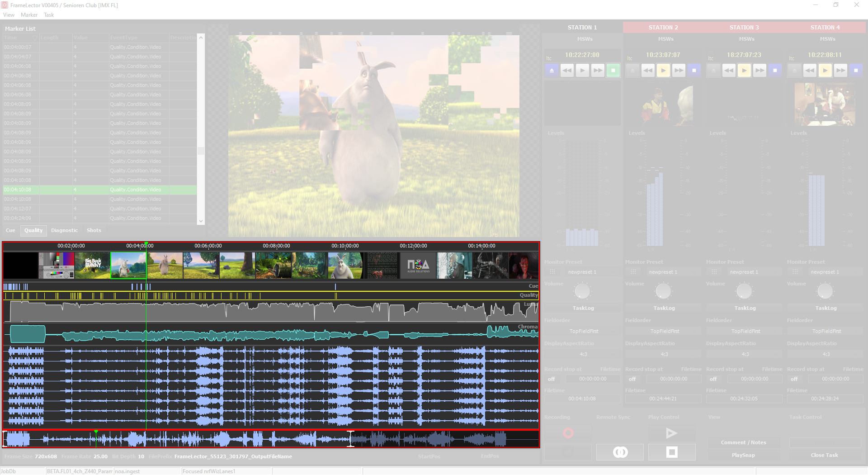Click the 00:10:00:00 timeline ruler mark

pos(345,246)
